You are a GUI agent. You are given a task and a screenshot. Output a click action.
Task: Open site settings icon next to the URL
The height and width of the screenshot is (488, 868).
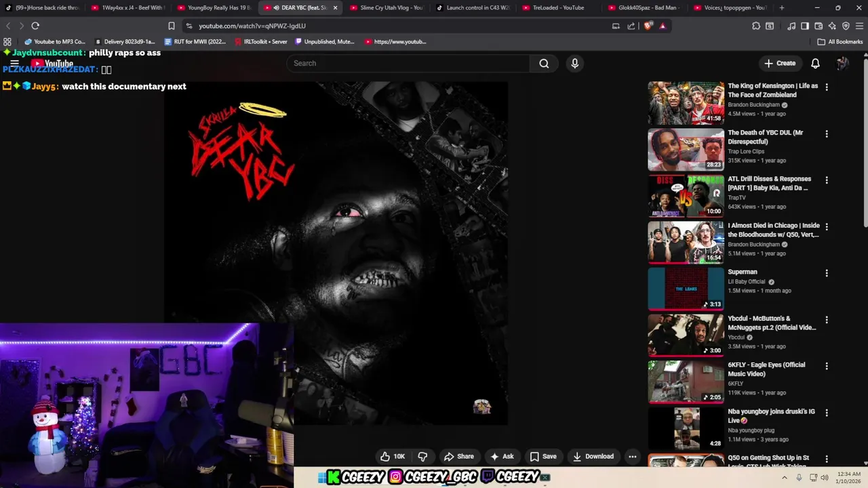point(189,26)
